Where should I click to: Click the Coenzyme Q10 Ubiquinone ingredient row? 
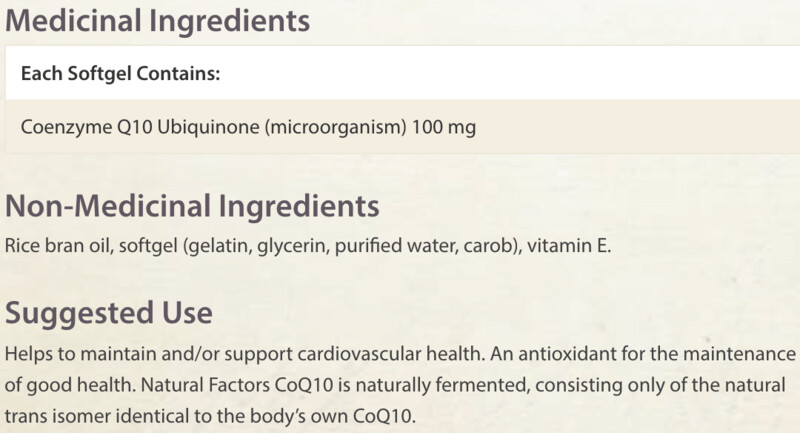(x=403, y=126)
